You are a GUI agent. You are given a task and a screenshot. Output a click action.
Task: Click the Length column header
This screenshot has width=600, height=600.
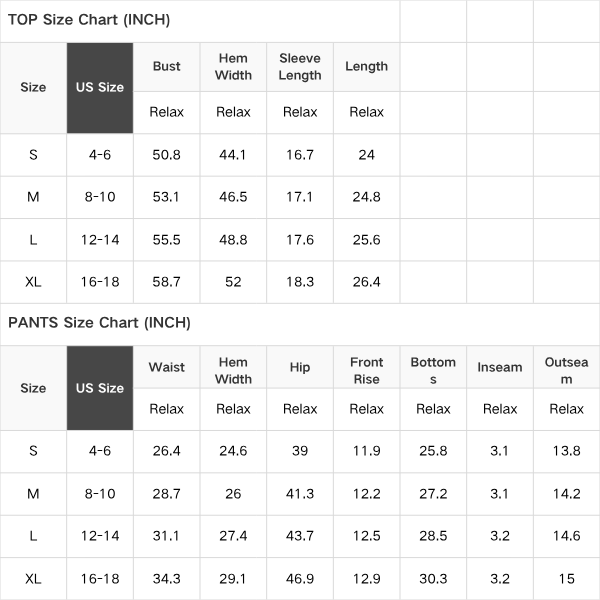click(367, 67)
